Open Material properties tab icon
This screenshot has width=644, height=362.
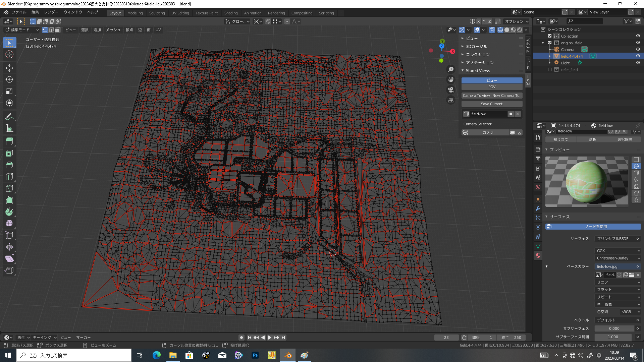click(538, 256)
